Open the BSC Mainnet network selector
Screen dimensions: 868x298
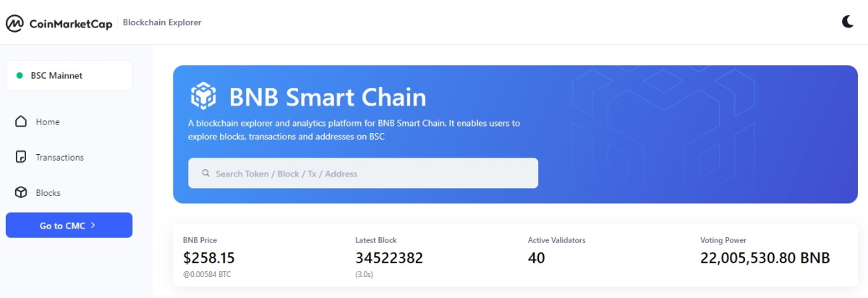69,75
